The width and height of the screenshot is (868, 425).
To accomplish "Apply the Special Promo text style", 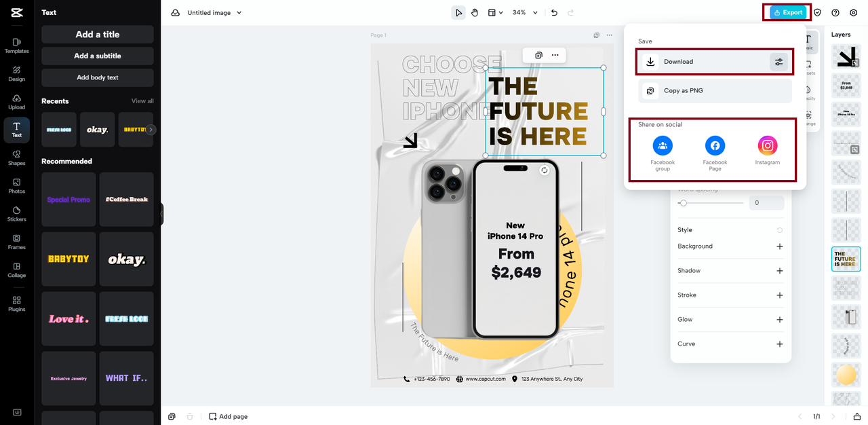I will 68,200.
